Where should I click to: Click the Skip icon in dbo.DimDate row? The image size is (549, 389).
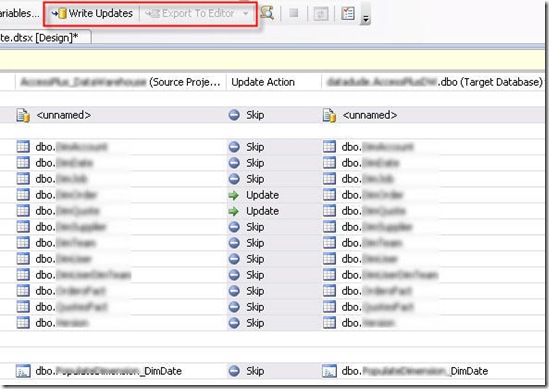[x=234, y=163]
